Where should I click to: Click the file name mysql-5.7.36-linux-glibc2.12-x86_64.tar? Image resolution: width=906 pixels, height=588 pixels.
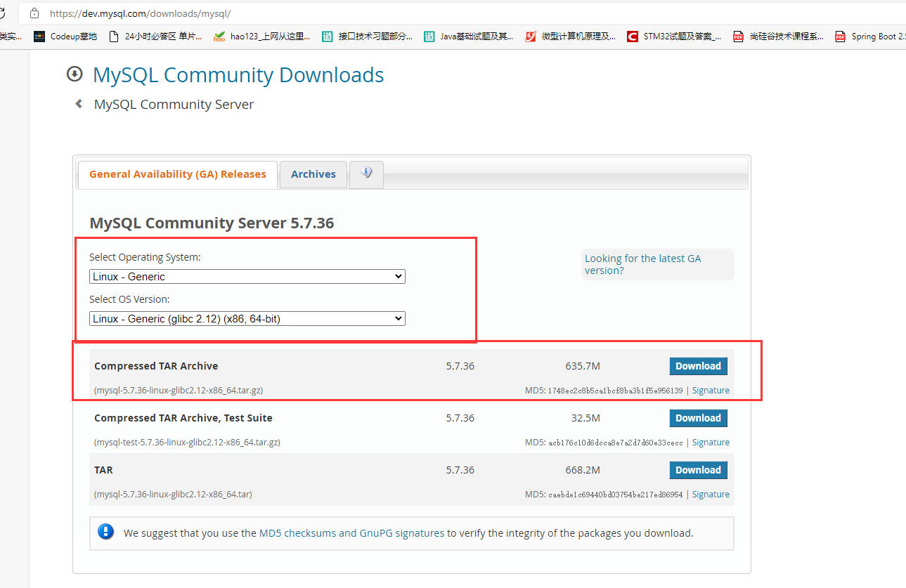(173, 495)
